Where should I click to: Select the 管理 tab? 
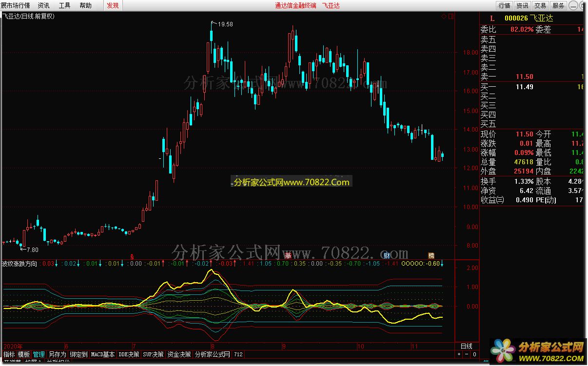click(x=39, y=354)
